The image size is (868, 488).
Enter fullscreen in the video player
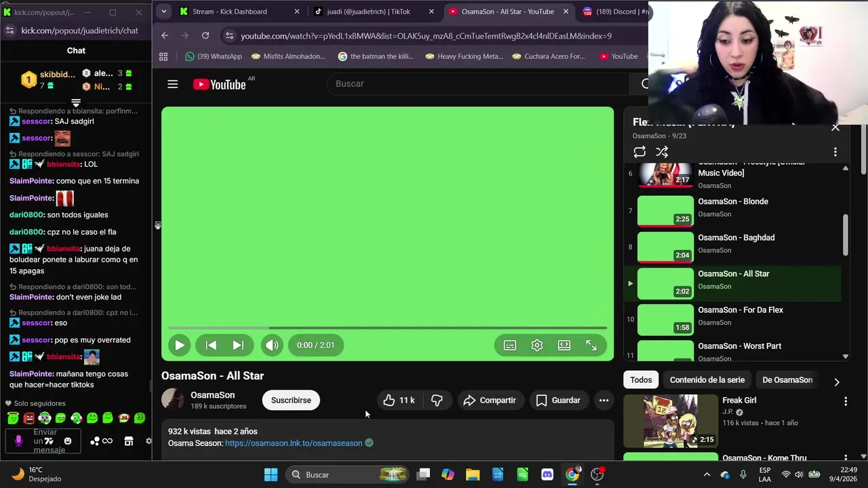click(591, 345)
